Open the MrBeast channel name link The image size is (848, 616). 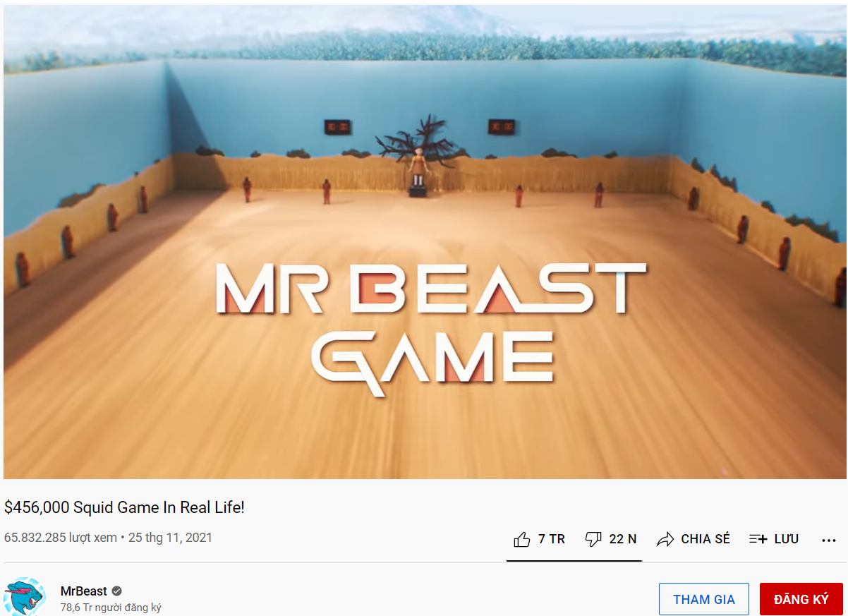tap(84, 591)
